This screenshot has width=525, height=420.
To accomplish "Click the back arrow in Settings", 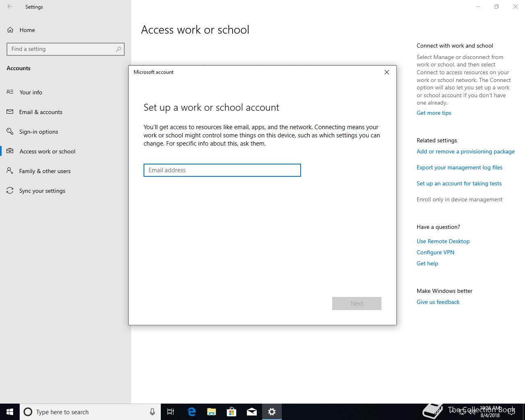I will pyautogui.click(x=10, y=7).
